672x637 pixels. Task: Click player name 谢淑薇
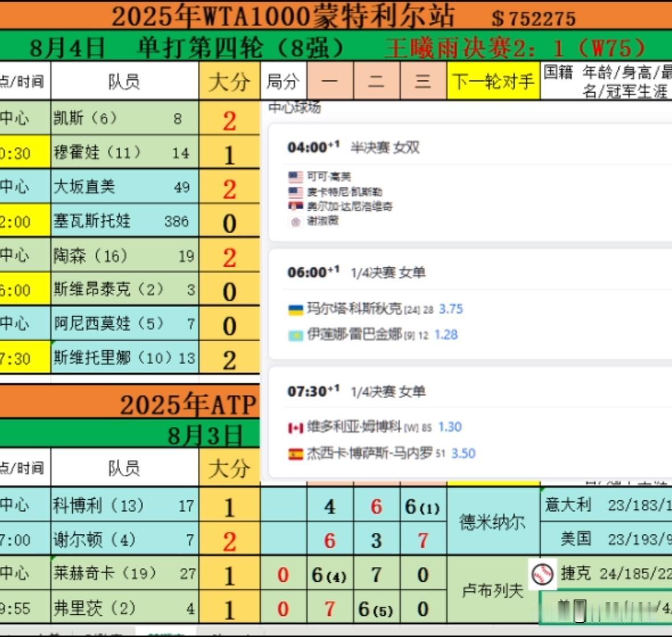[x=323, y=221]
